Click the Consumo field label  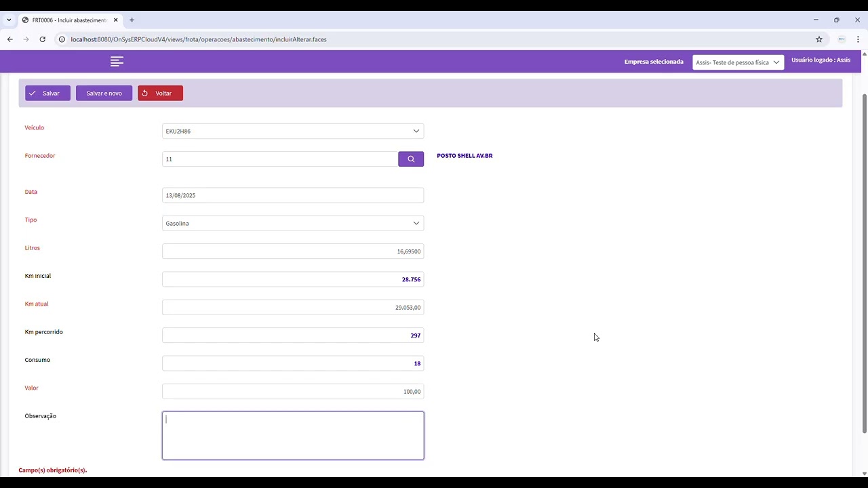[37, 360]
